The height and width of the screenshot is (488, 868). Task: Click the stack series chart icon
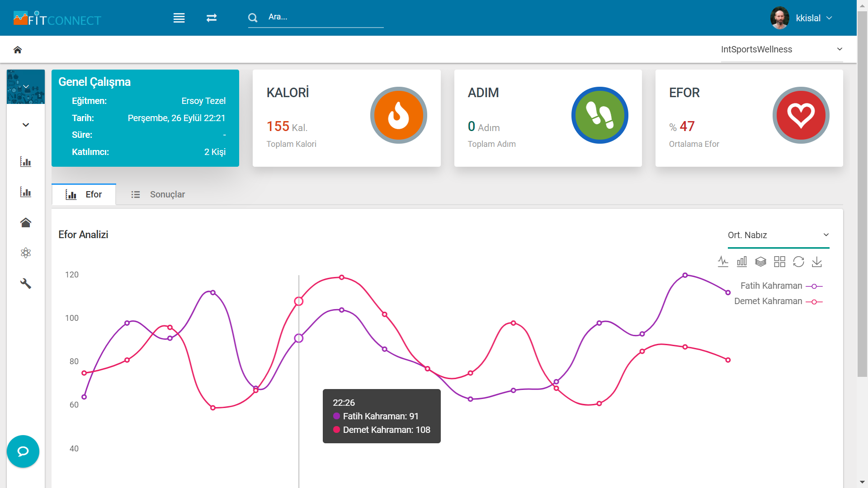760,262
